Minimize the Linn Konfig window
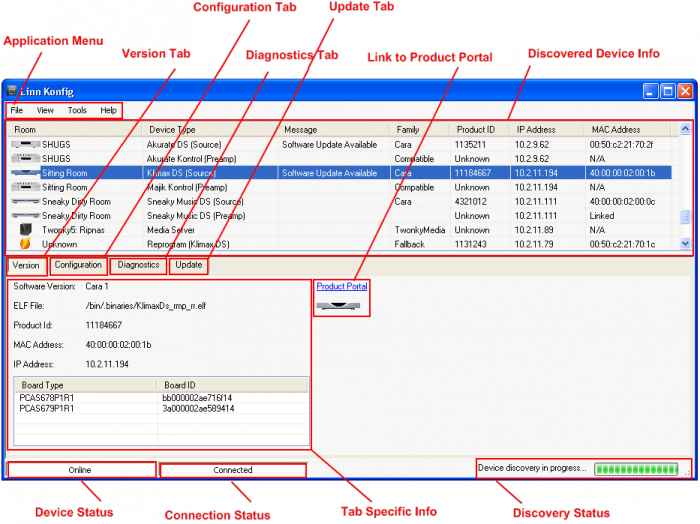Image resolution: width=700 pixels, height=524 pixels. (x=650, y=91)
